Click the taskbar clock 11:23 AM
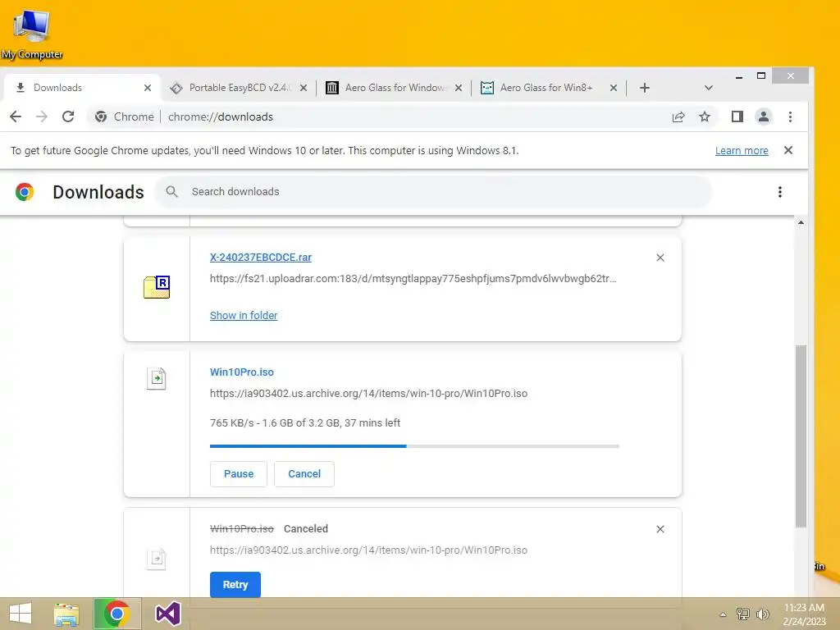The image size is (840, 630). tap(804, 614)
